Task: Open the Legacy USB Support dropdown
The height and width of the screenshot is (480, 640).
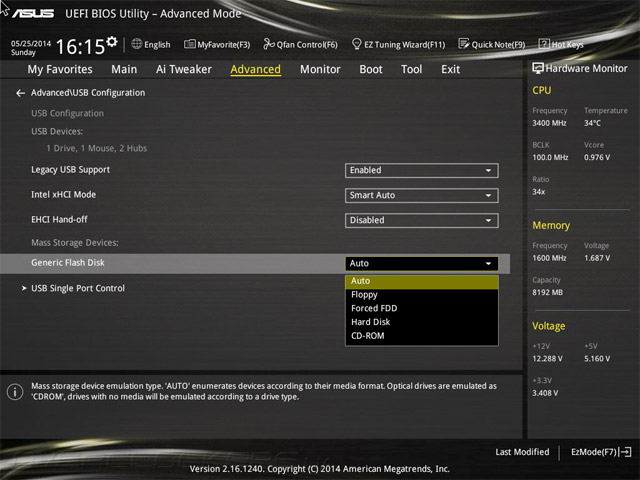Action: click(x=422, y=171)
